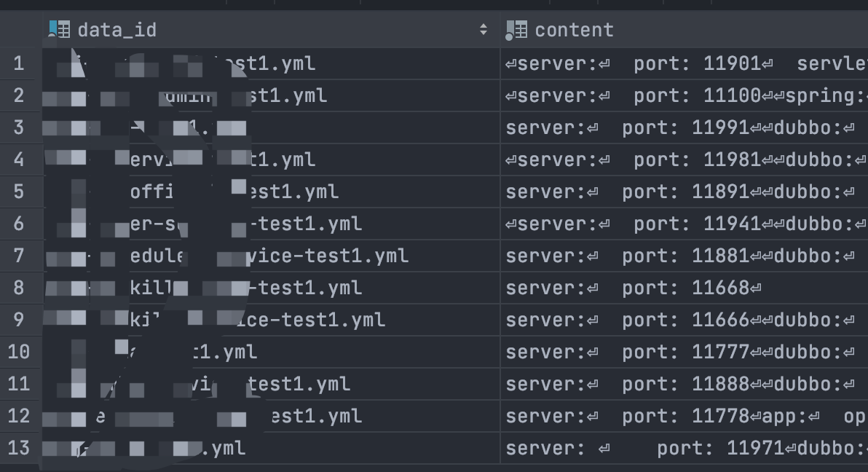Open content cell with port 11991
Viewport: 868px width, 472px height.
point(683,128)
